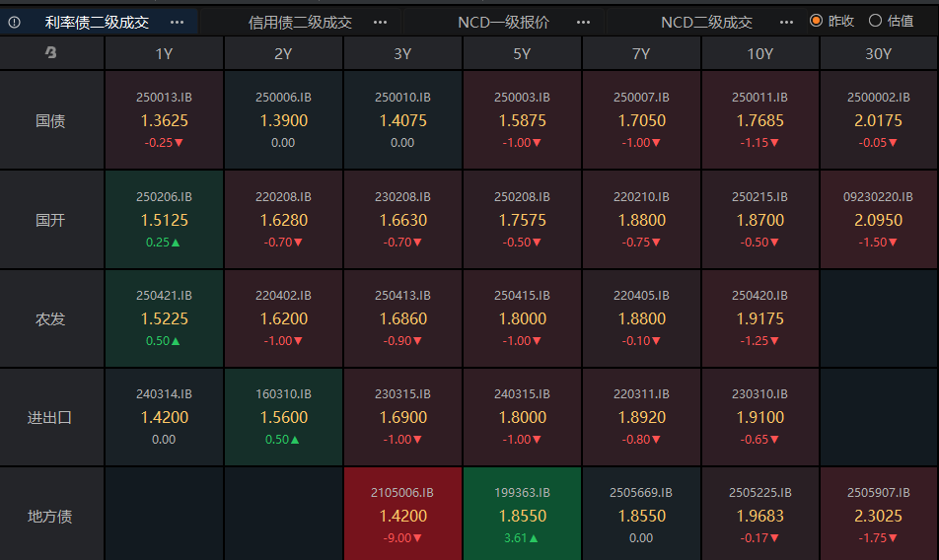
Task: Open bond 250007.IB cell
Action: [x=641, y=119]
